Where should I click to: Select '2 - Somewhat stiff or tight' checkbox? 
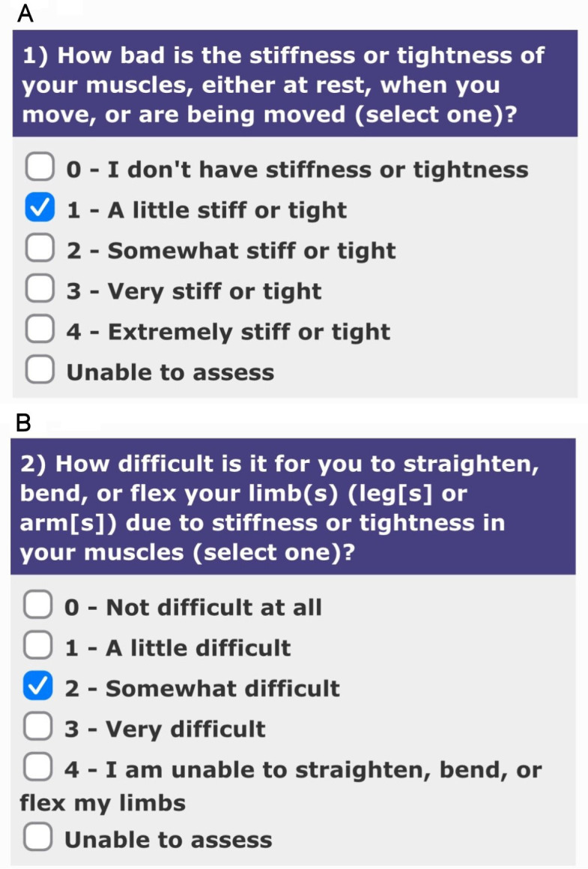40,248
